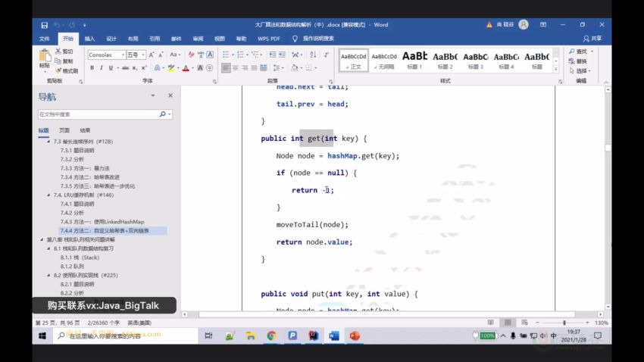Click the Save icon in title bar
Screen dimensions: 644x362
(45, 25)
